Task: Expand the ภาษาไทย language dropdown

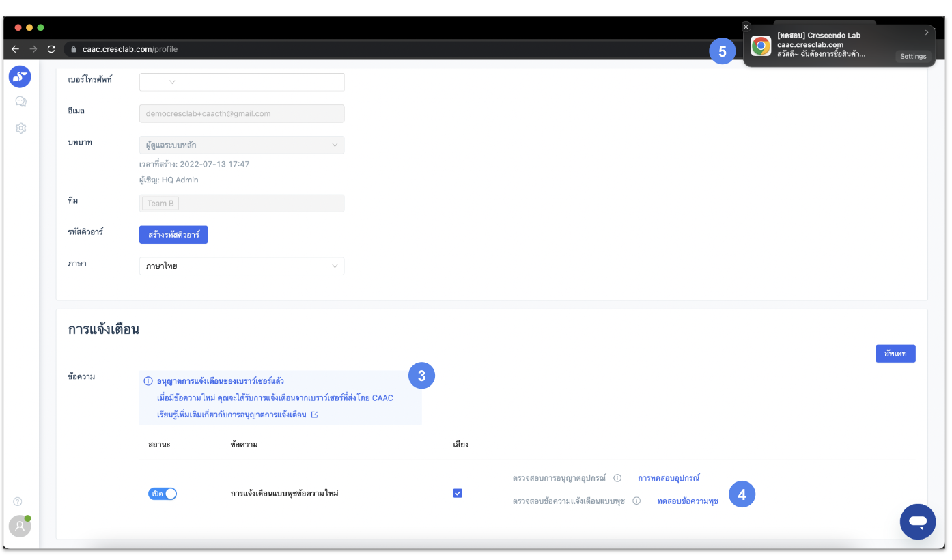Action: [242, 266]
